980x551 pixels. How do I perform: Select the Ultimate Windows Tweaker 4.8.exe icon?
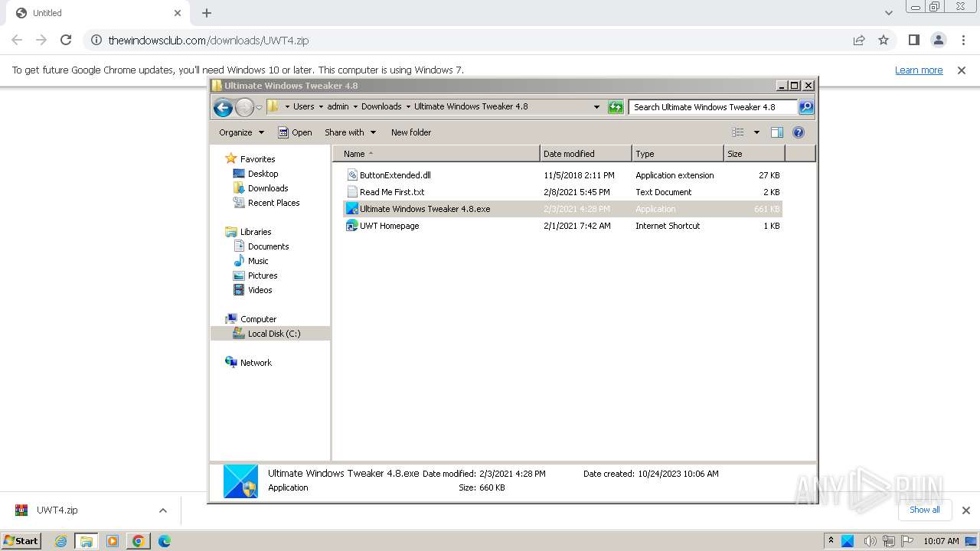point(352,209)
